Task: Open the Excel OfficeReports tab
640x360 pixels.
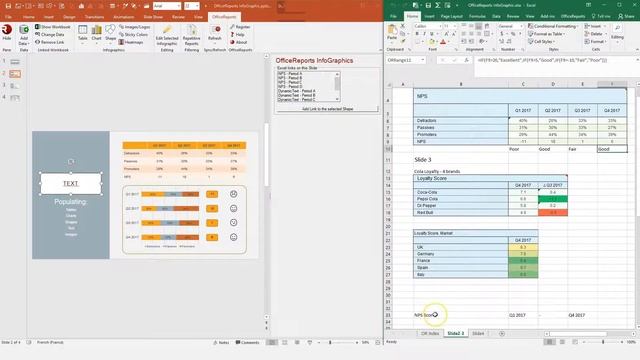Action: click(573, 16)
